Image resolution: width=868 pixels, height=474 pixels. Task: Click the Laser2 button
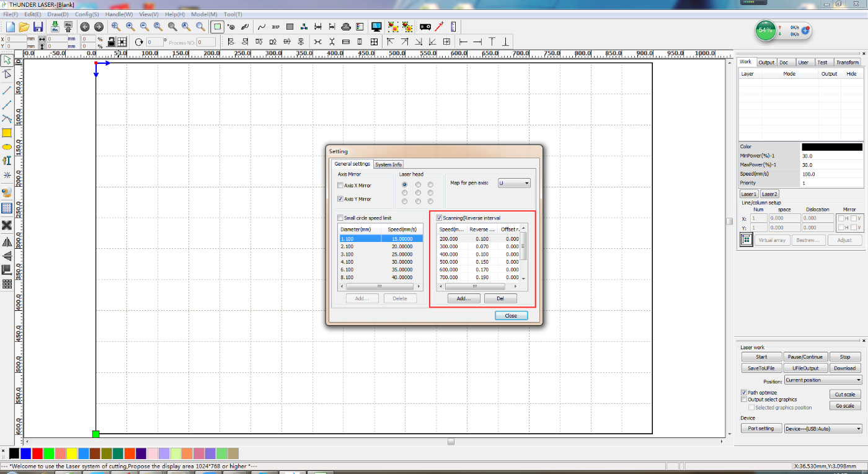pyautogui.click(x=770, y=194)
